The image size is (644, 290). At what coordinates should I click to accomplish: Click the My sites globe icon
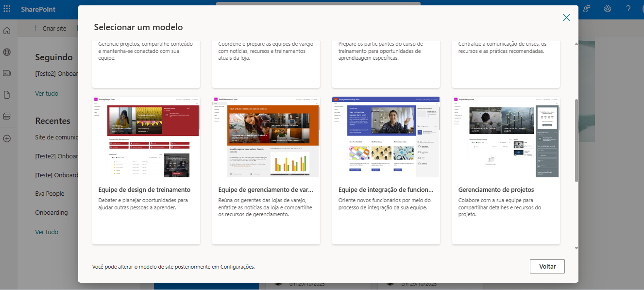pyautogui.click(x=7, y=52)
